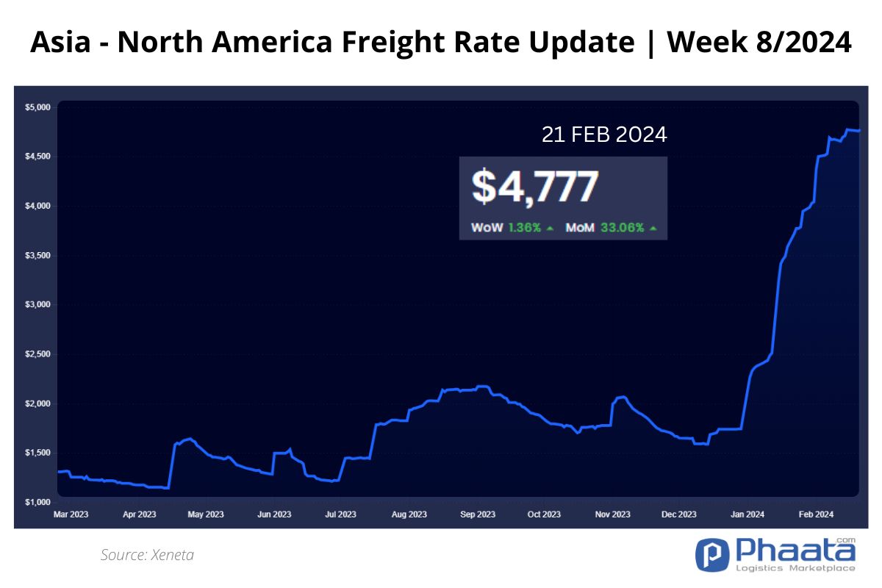Click the Feb 2024 axis label
Image resolution: width=882 pixels, height=588 pixels.
(x=815, y=514)
